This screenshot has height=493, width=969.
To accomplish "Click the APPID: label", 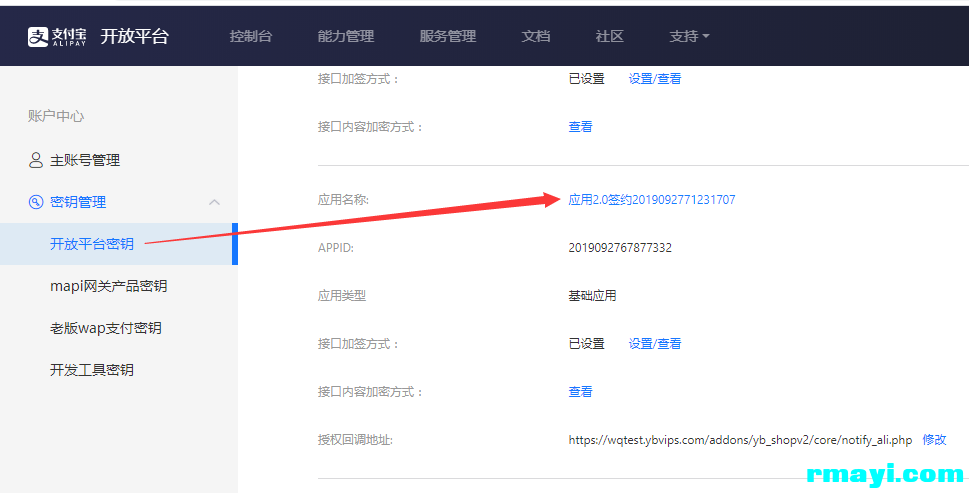I will pyautogui.click(x=336, y=248).
